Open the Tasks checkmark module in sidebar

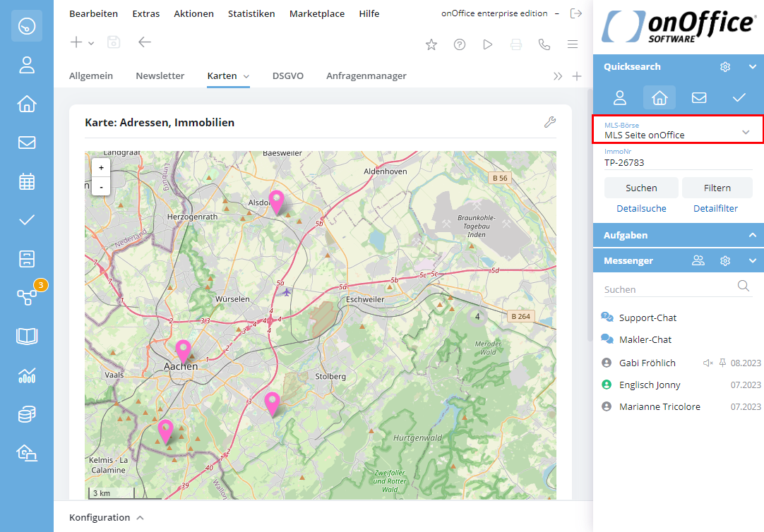(x=27, y=220)
